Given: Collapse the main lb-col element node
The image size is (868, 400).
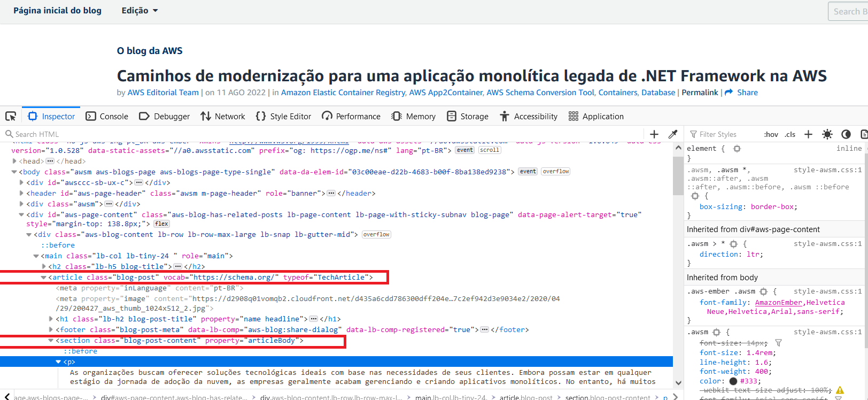Looking at the screenshot, I should click(36, 256).
